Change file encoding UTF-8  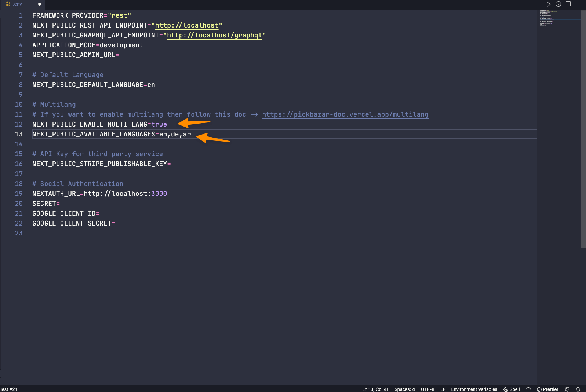point(427,389)
